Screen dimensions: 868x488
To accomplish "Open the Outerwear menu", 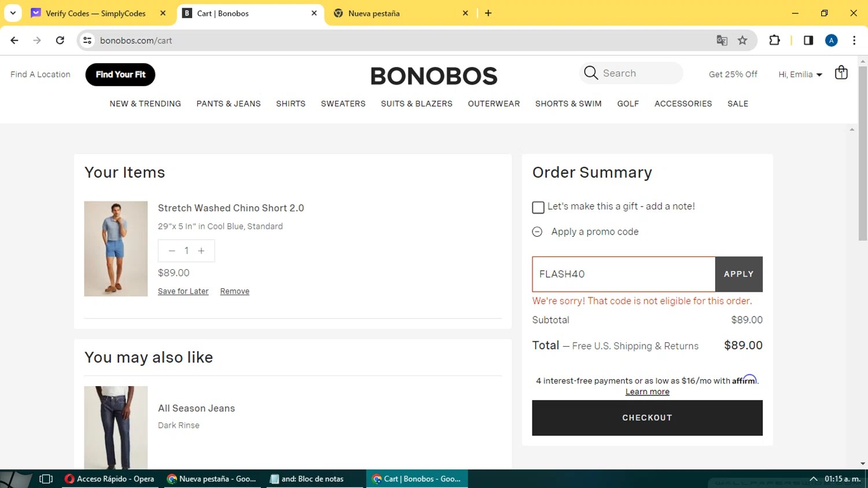I will click(x=494, y=104).
